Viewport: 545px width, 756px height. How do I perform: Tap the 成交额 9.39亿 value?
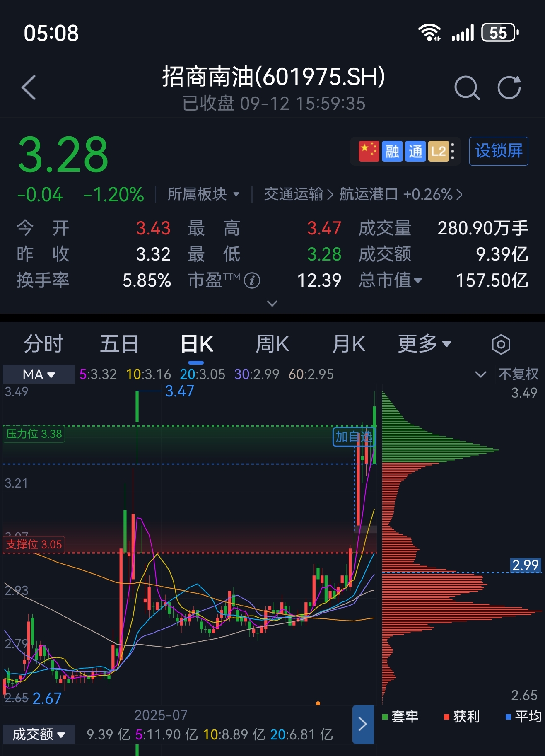[x=502, y=254]
